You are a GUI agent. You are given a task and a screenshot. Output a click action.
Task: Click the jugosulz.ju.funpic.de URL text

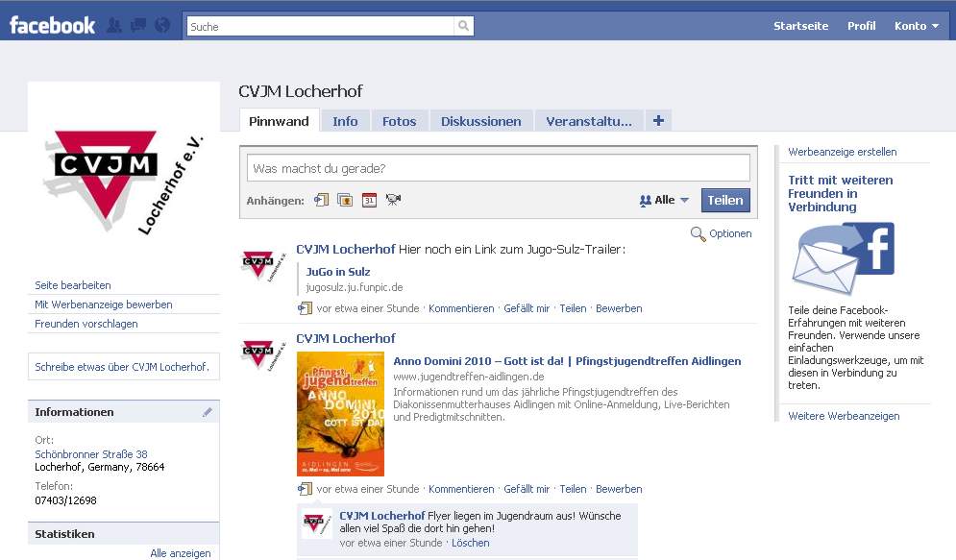355,287
